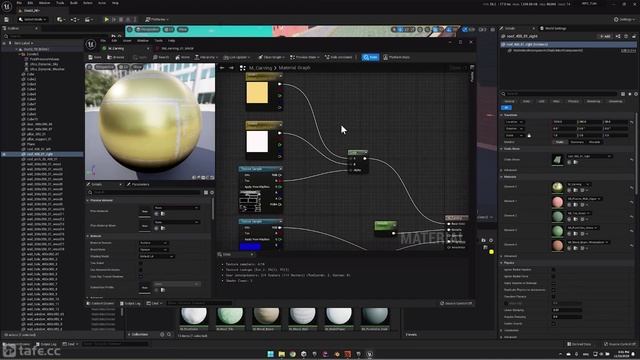Image resolution: width=640 pixels, height=360 pixels.
Task: Click the Output Log button in bottom bar
Action: 47,344
